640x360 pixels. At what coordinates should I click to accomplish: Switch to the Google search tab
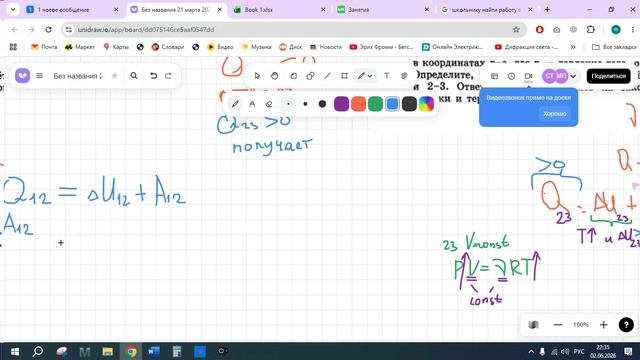tap(487, 9)
